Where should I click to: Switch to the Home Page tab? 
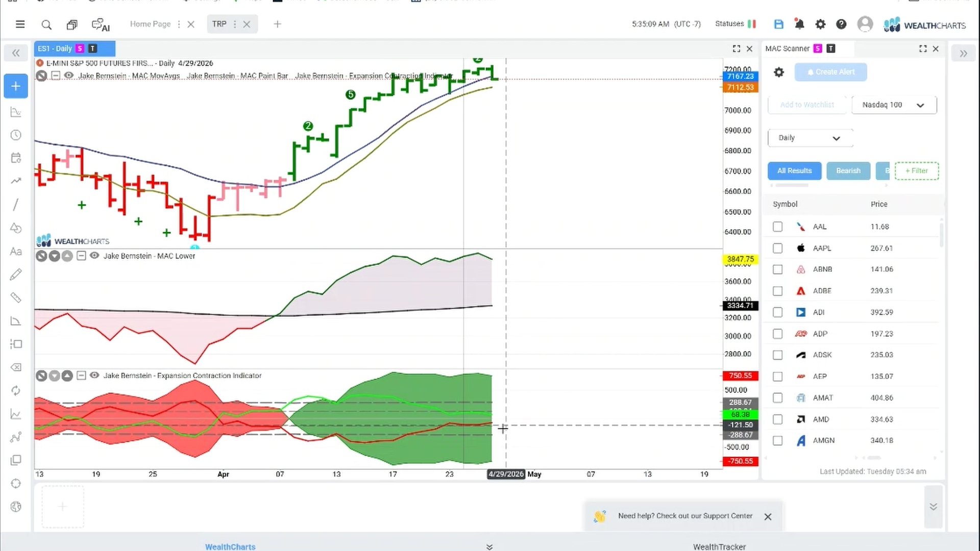pyautogui.click(x=150, y=24)
